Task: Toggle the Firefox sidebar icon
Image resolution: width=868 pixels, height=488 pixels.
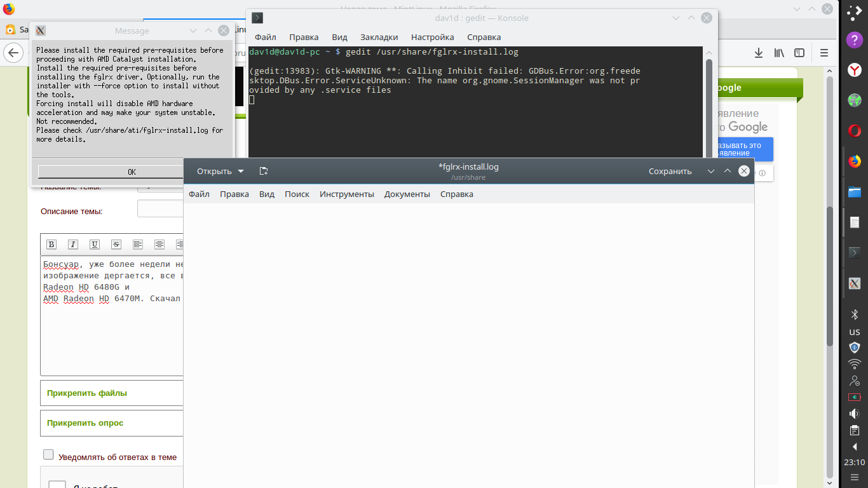Action: pyautogui.click(x=800, y=53)
